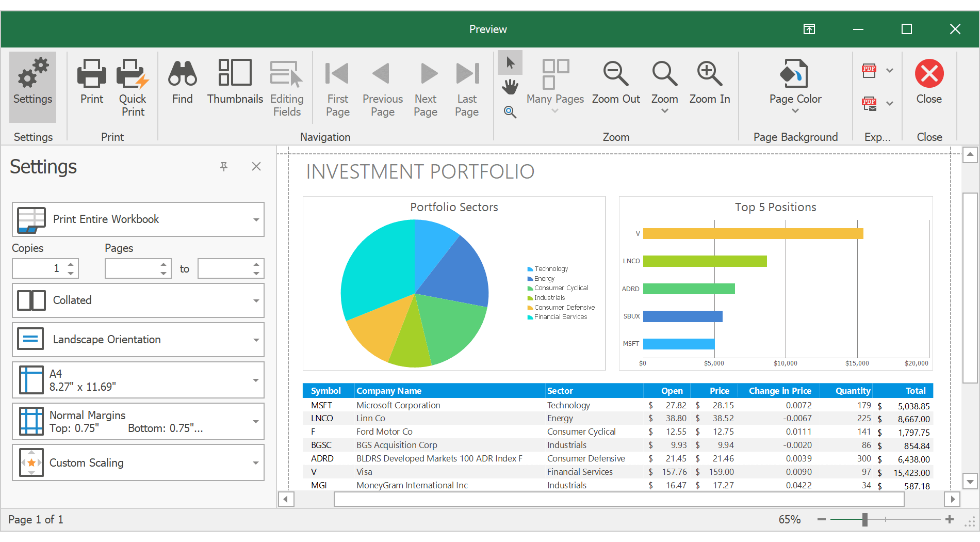Open Page Color settings

coord(794,83)
